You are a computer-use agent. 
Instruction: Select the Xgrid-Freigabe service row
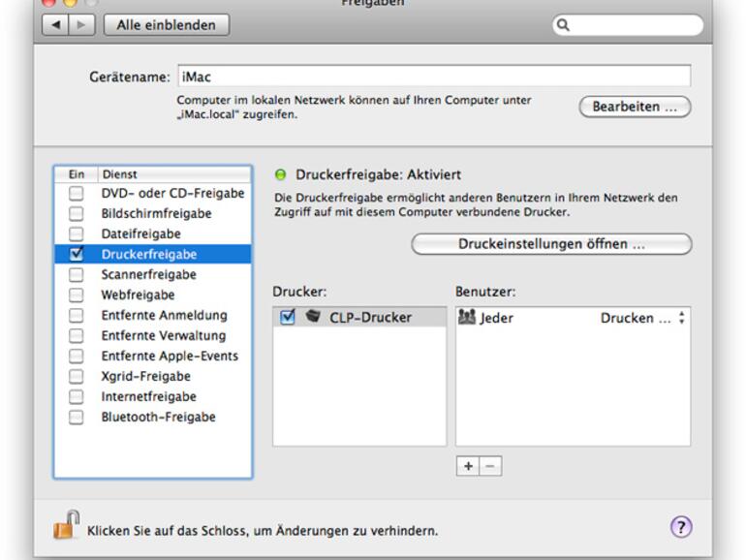pyautogui.click(x=153, y=376)
